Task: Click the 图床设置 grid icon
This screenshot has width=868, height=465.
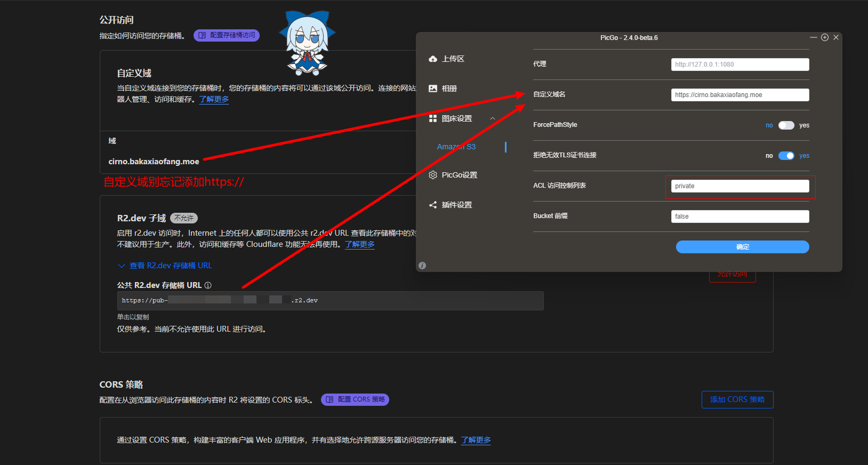Action: click(x=433, y=118)
